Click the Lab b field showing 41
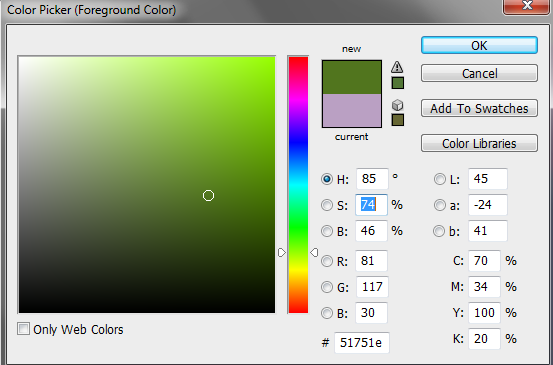 click(x=488, y=231)
